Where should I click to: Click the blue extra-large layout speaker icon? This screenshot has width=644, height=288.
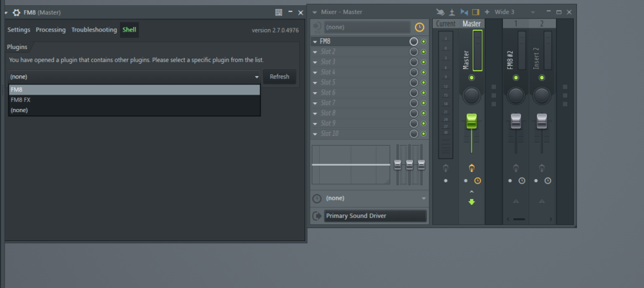point(464,12)
